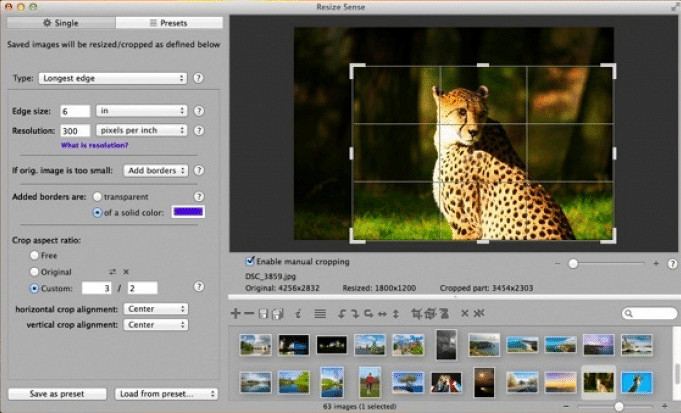Click the help icon beside Custom ratio
This screenshot has height=413, width=681.
coord(198,288)
